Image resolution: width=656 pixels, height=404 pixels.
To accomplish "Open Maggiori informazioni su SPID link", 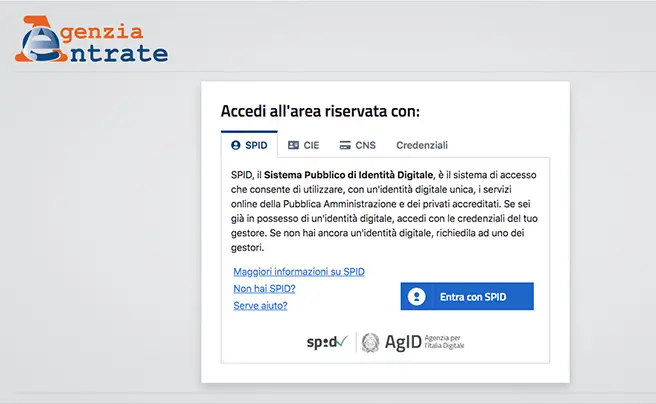I will 299,272.
